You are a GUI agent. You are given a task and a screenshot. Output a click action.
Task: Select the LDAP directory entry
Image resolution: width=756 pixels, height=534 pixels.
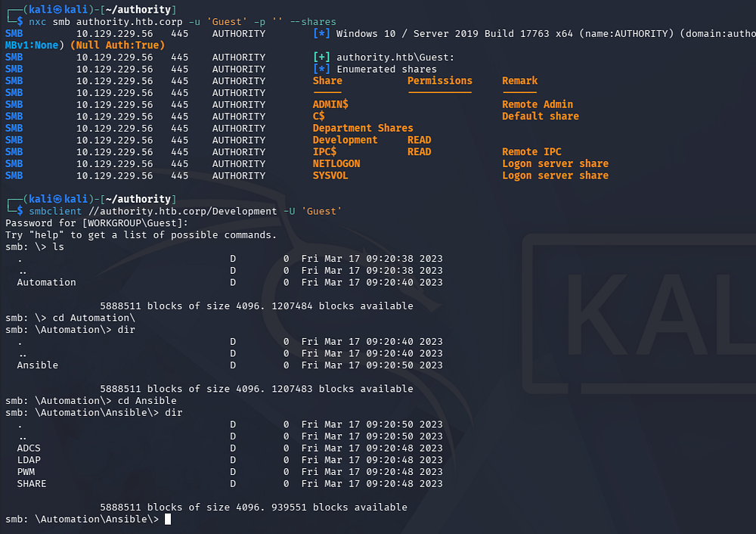[29, 460]
